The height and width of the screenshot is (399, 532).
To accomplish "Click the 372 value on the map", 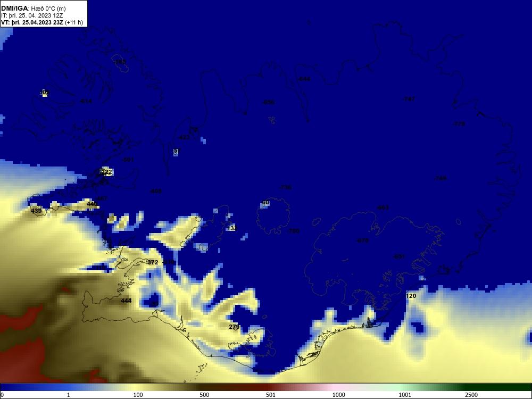I will [153, 262].
